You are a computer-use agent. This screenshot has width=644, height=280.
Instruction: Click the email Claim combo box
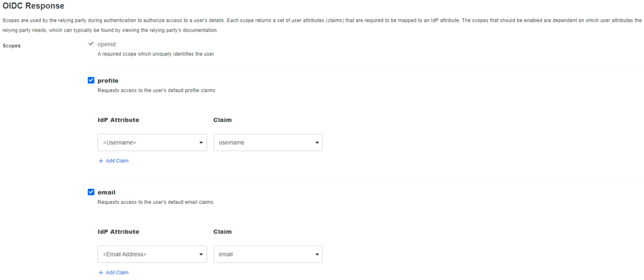click(268, 254)
